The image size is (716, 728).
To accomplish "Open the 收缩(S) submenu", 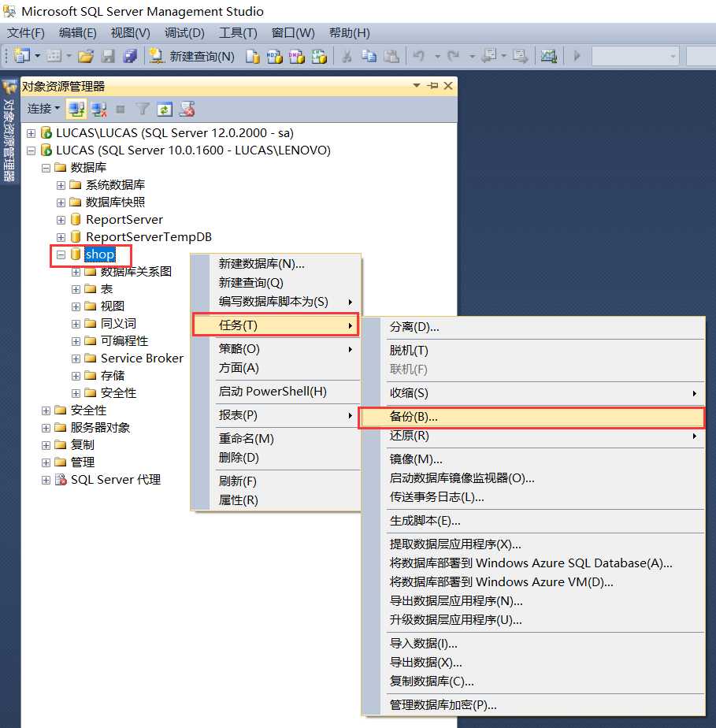I will point(533,393).
